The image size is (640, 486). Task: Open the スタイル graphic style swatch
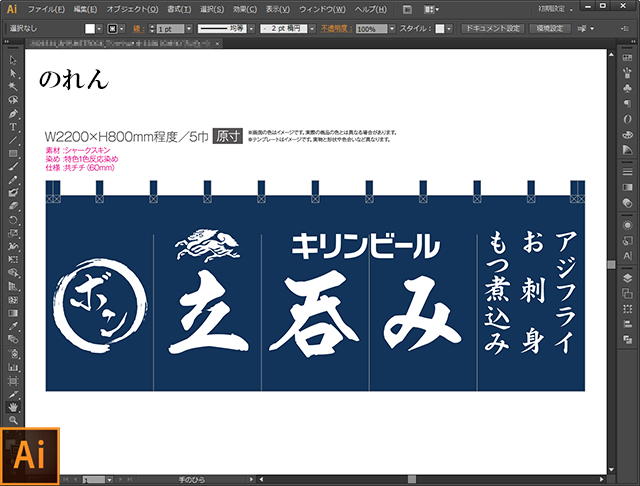[x=440, y=29]
